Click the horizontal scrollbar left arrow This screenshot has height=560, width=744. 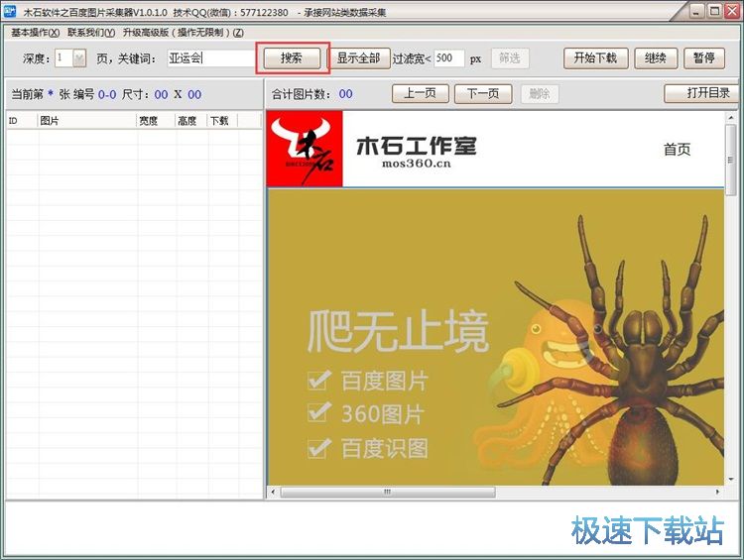[273, 492]
